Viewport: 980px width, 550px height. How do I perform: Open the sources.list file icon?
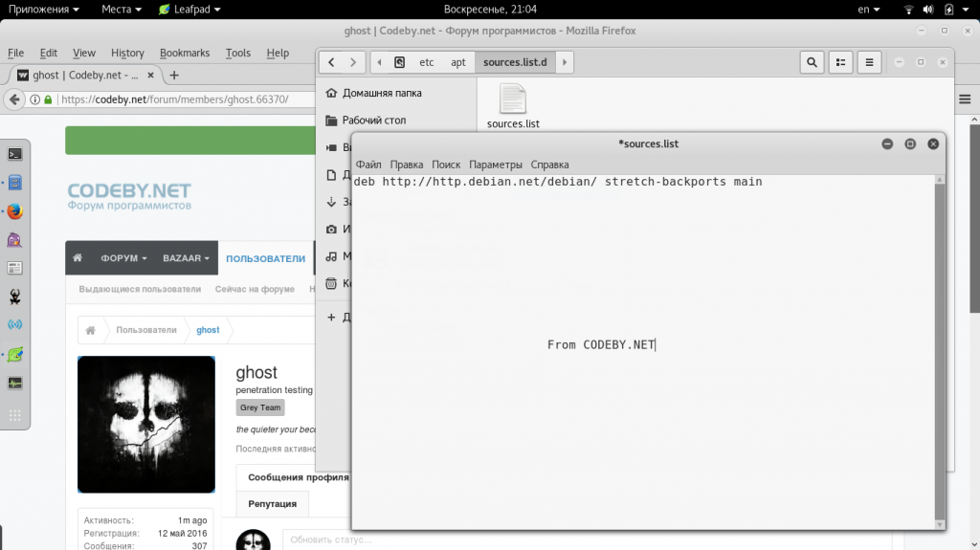pyautogui.click(x=513, y=99)
